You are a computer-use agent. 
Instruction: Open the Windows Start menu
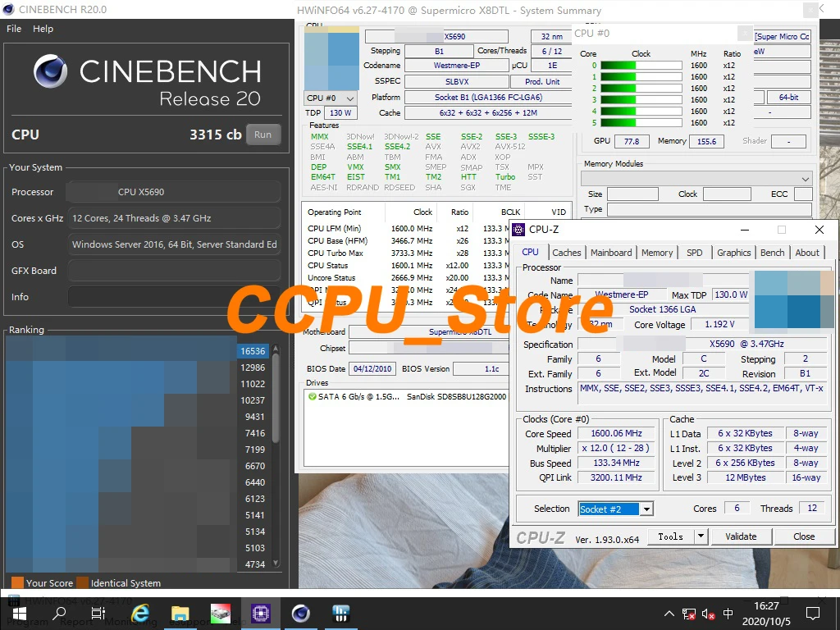click(19, 614)
